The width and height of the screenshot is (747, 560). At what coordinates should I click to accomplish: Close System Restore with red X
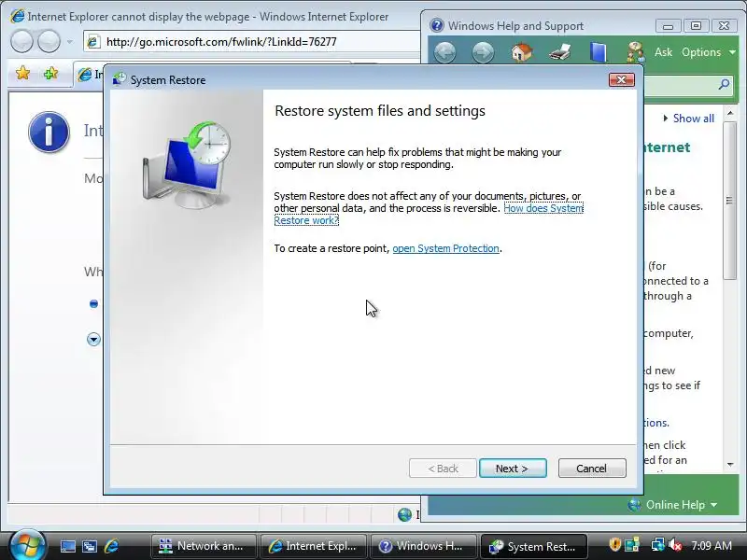point(621,79)
